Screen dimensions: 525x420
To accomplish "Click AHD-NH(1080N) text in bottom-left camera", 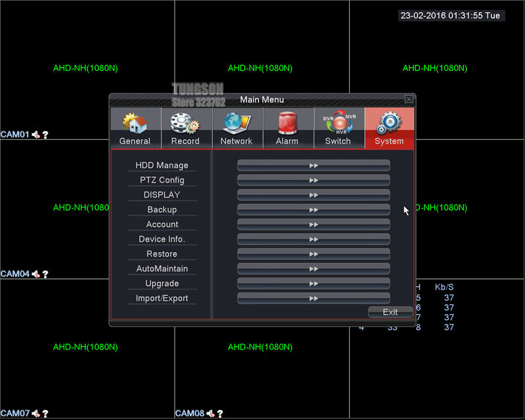I will coord(86,347).
